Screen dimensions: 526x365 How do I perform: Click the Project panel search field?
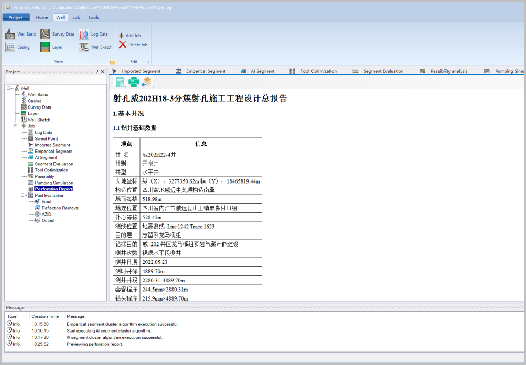click(25, 79)
